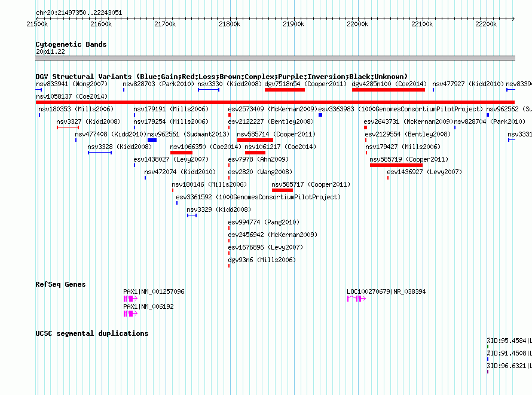Click the nsv828703 (Park2010) label
Viewport: 532px width, 395px height.
(x=158, y=84)
